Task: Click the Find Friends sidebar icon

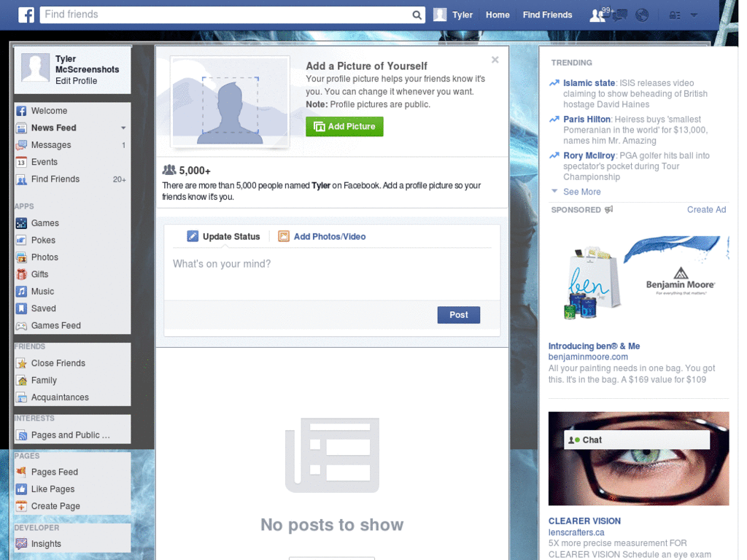Action: pos(21,179)
